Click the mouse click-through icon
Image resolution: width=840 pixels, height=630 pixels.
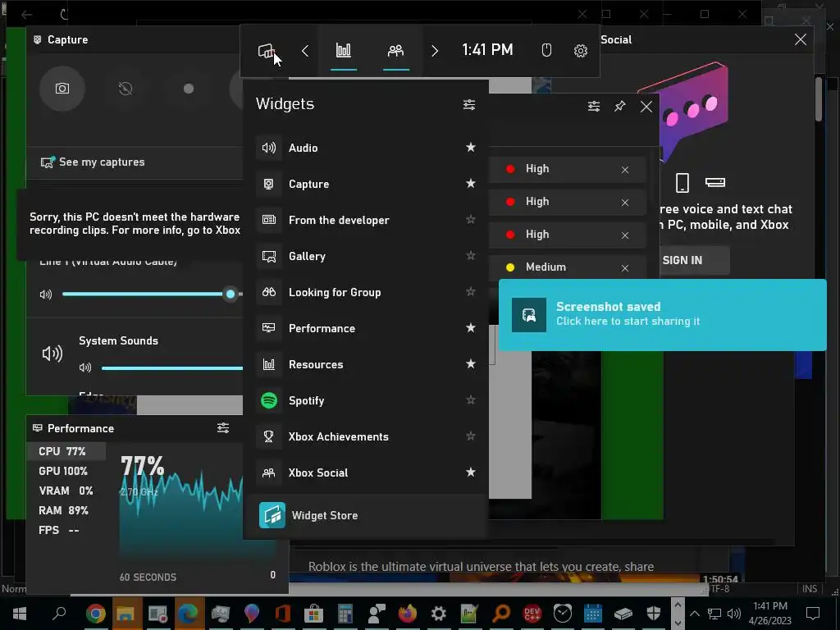[x=546, y=50]
